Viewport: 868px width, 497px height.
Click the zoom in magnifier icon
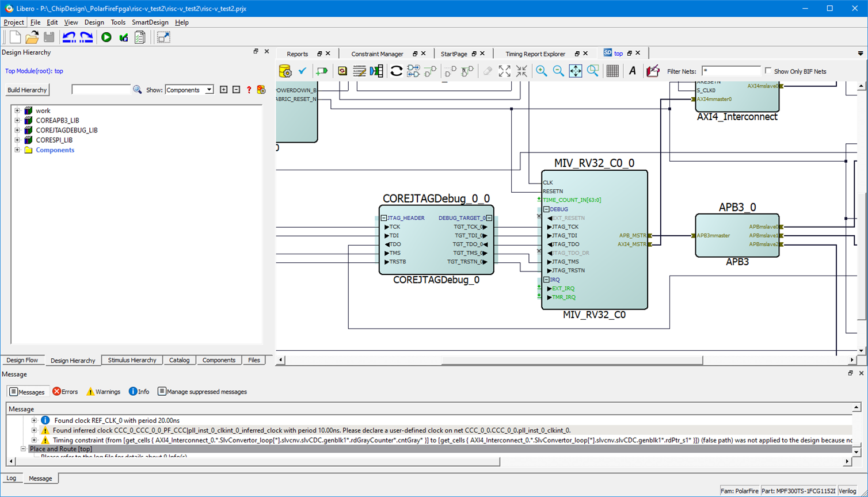[x=541, y=71]
